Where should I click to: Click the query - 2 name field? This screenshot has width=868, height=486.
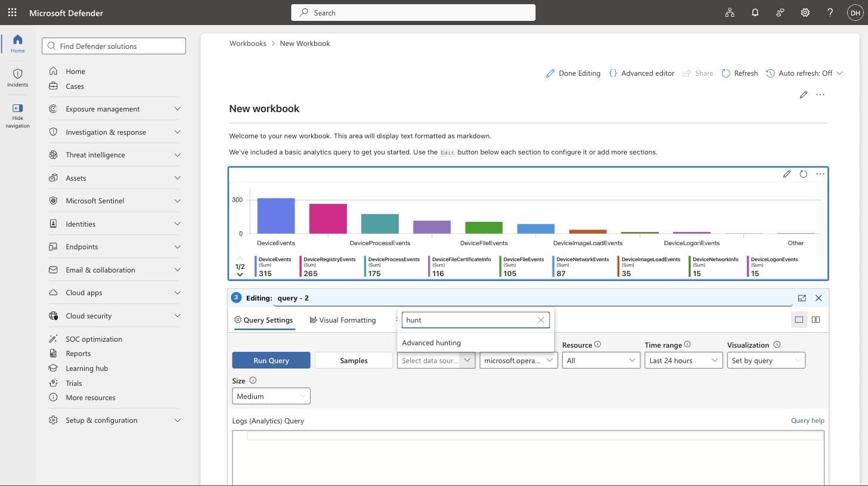point(534,298)
